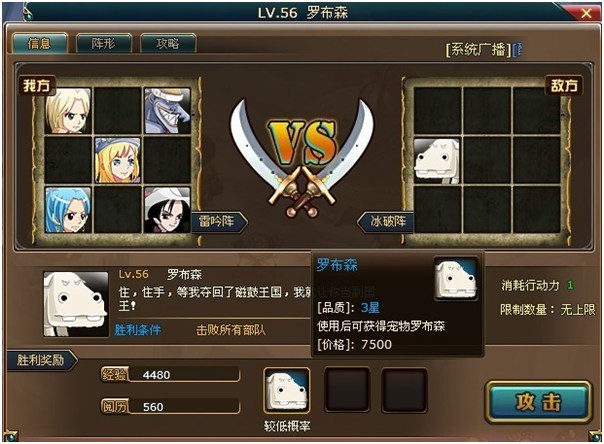Click the 罗布森 tooltip item icon
This screenshot has height=444, width=604.
point(456,279)
